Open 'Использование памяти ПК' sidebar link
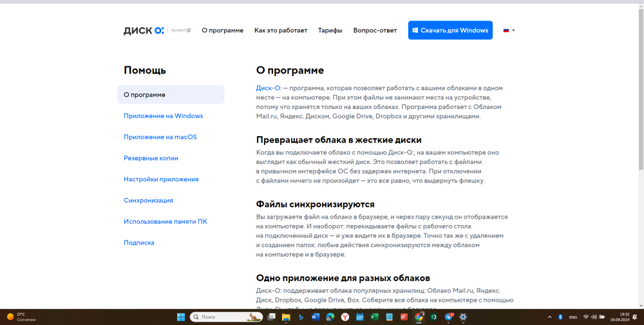Screen dimensions: 644x325 (166, 222)
